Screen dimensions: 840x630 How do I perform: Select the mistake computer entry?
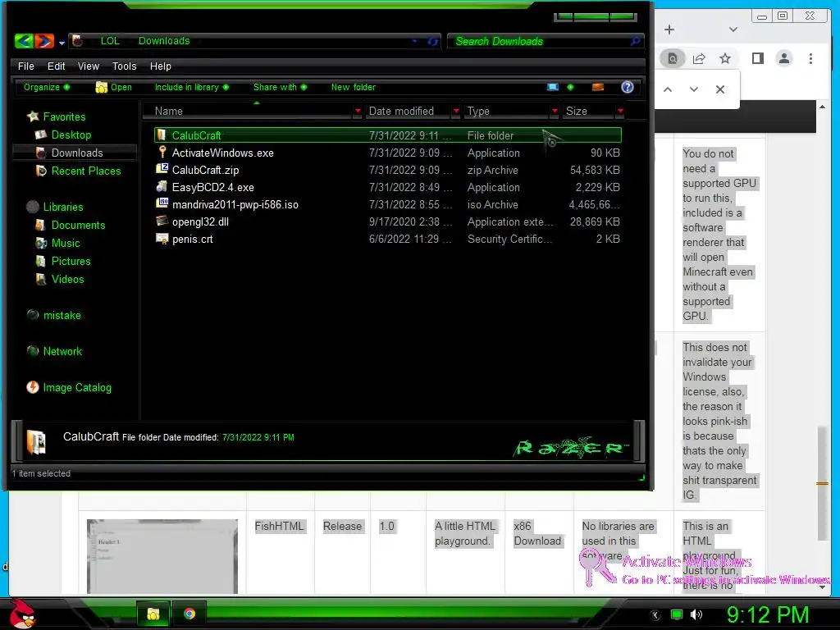point(62,316)
